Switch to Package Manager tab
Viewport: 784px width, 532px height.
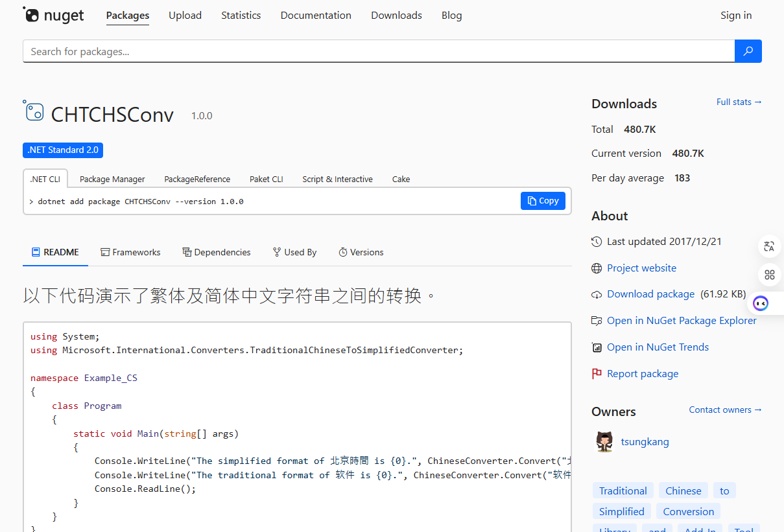[x=112, y=179]
